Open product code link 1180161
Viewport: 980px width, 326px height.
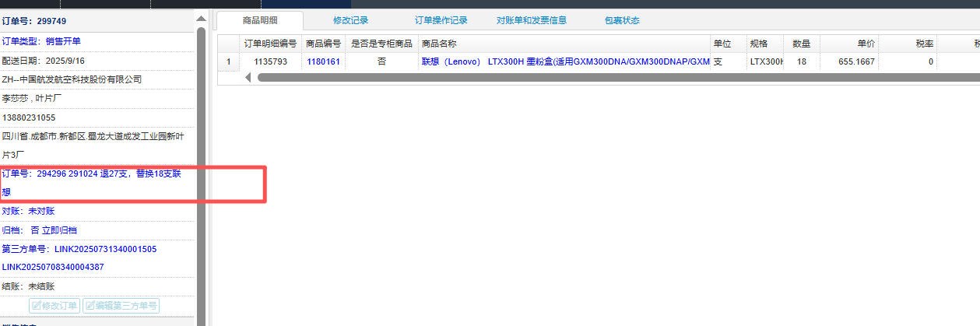tap(323, 61)
